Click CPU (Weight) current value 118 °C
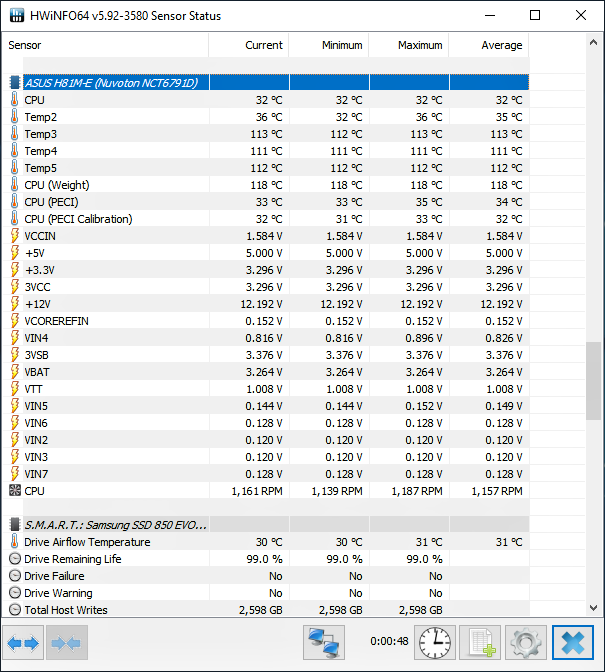The width and height of the screenshot is (605, 672). point(267,185)
